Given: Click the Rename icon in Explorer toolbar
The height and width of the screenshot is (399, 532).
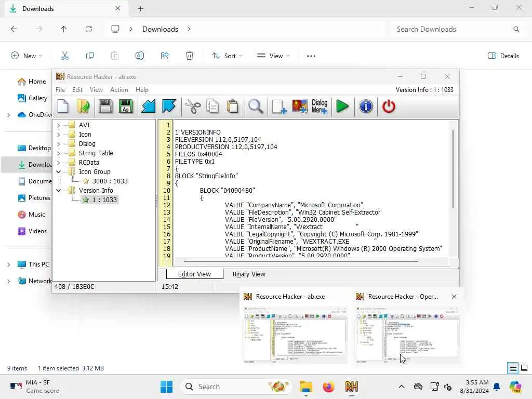Looking at the screenshot, I should tap(140, 56).
